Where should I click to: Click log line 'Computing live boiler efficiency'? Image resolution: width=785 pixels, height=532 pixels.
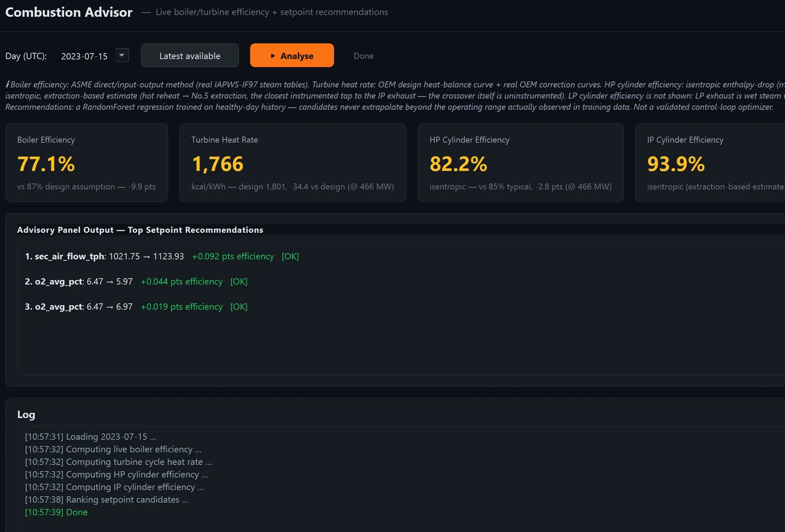pyautogui.click(x=113, y=449)
